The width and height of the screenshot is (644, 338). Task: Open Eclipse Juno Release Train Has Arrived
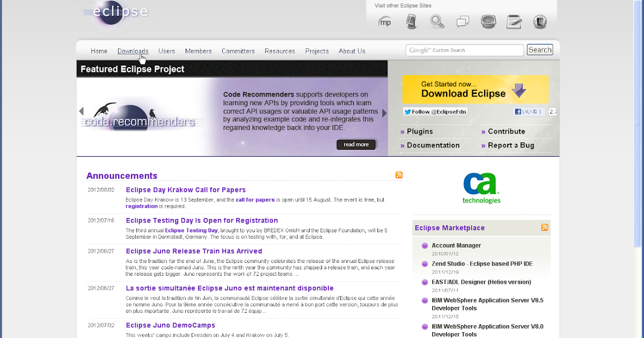coord(194,251)
